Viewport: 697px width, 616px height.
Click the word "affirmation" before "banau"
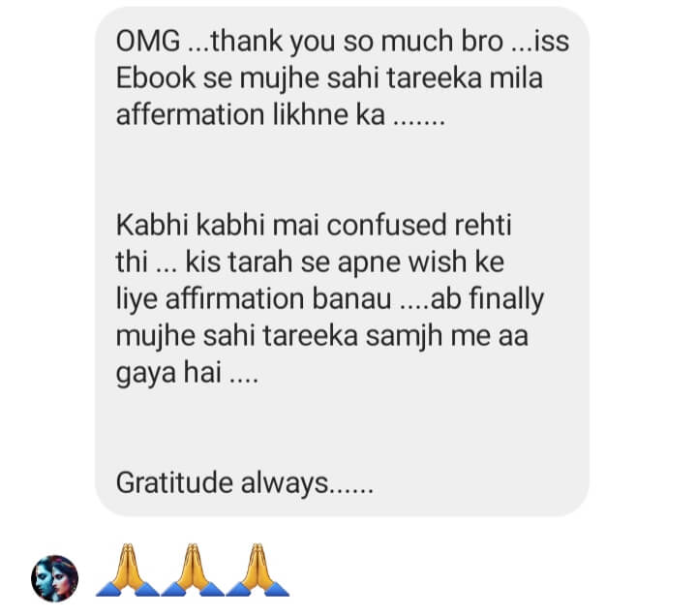click(234, 299)
